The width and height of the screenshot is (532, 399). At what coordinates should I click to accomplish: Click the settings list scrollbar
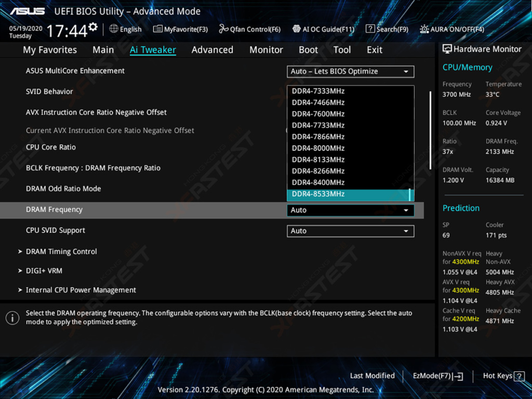click(x=431, y=130)
